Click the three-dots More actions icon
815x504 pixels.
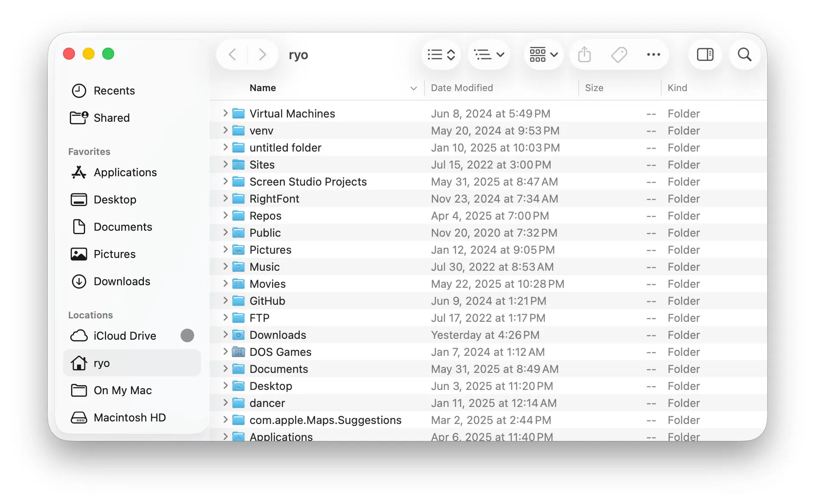pos(653,54)
